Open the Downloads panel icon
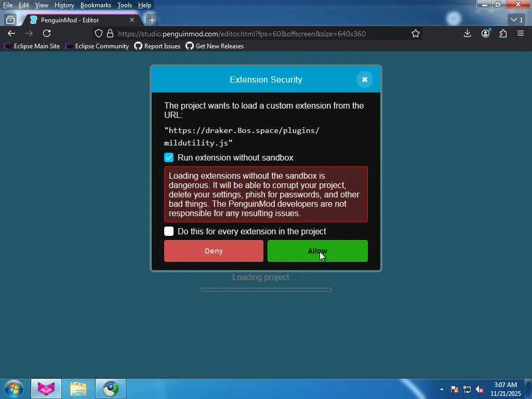 (467, 33)
